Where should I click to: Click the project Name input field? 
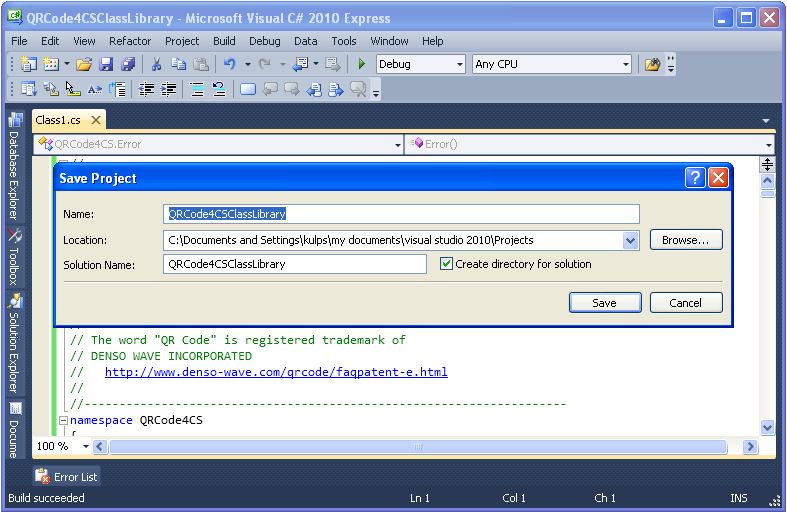click(401, 214)
